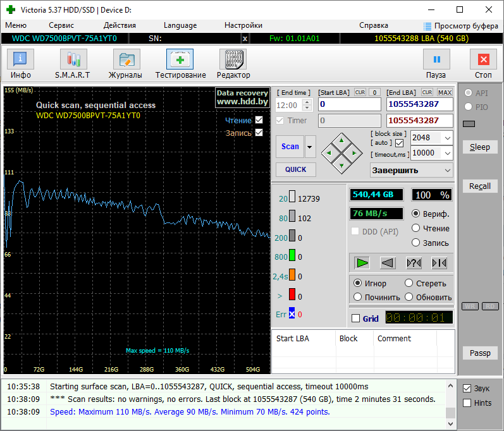This screenshot has height=431, width=504.
Task: Click the Инфо toolbar icon
Action: [20, 60]
